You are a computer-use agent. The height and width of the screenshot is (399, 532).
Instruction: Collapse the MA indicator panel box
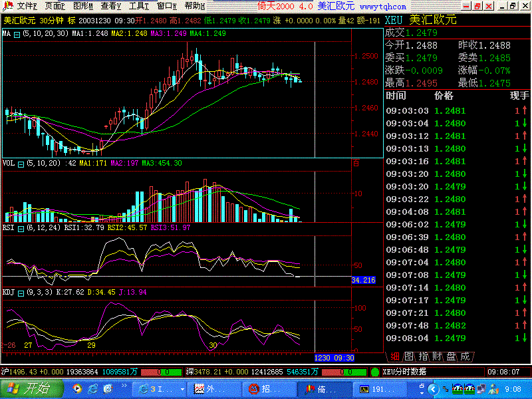17,35
